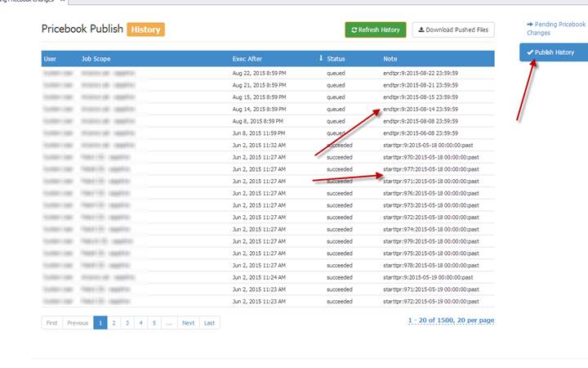Sort by the Note column header
588x368 pixels.
tap(390, 59)
